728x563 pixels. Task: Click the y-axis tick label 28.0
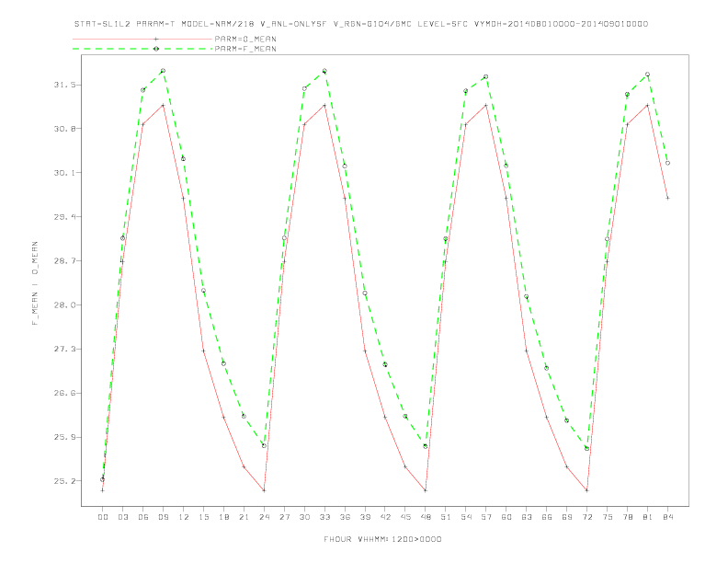[x=65, y=305]
